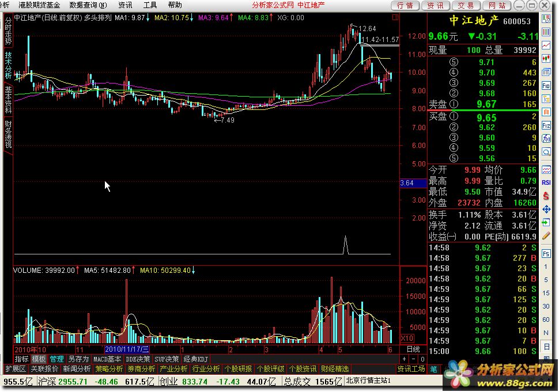The image size is (559, 392).
Task: Click the green arrow import icon
Action: pyautogui.click(x=546, y=223)
